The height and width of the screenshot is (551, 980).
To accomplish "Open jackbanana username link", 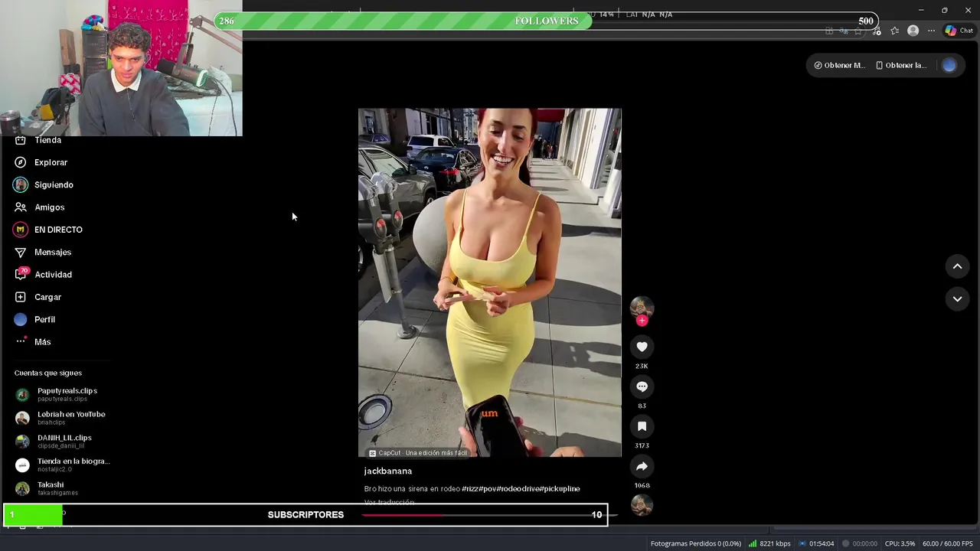I will point(388,471).
